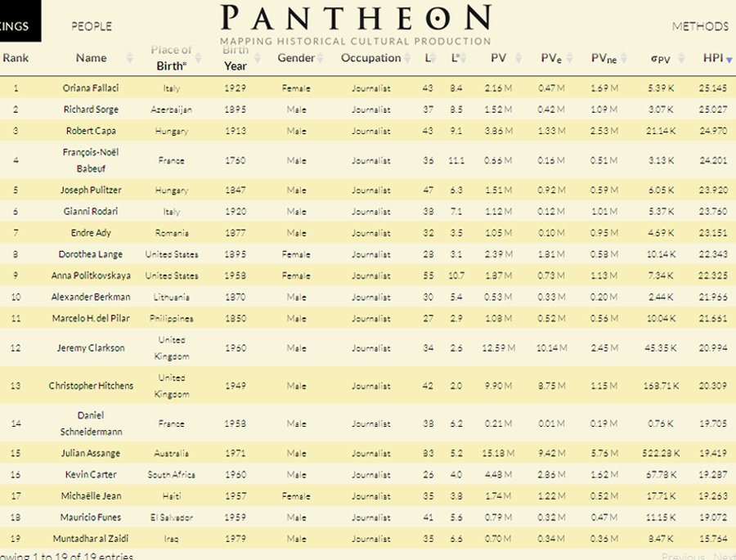736x560 pixels.
Task: Open Julian Assange's profile link
Action: click(91, 453)
